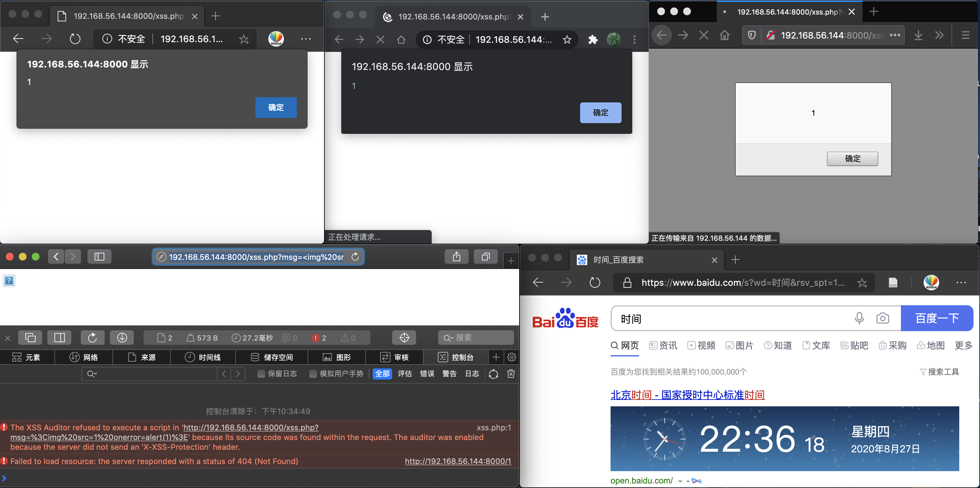This screenshot has width=980, height=488.
Task: Open the Chrome extensions puzzle icon
Action: click(593, 39)
